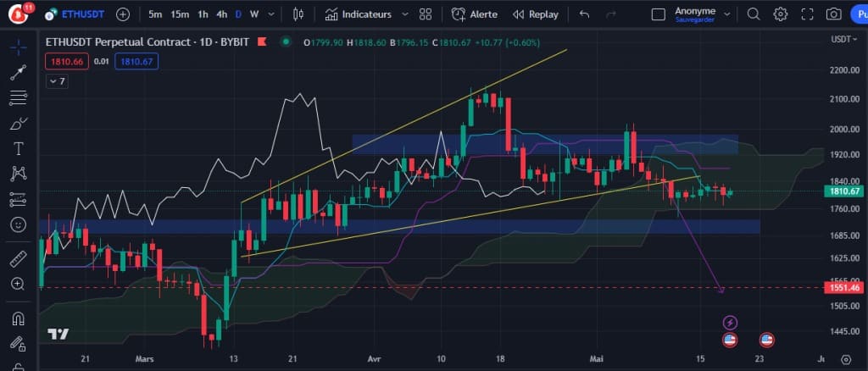868x371 pixels.
Task: Open the candlestick chart type selector
Action: pyautogui.click(x=298, y=14)
